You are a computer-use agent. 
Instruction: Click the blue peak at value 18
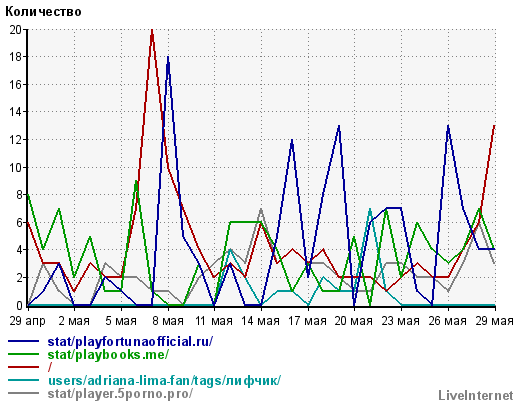pyautogui.click(x=168, y=58)
